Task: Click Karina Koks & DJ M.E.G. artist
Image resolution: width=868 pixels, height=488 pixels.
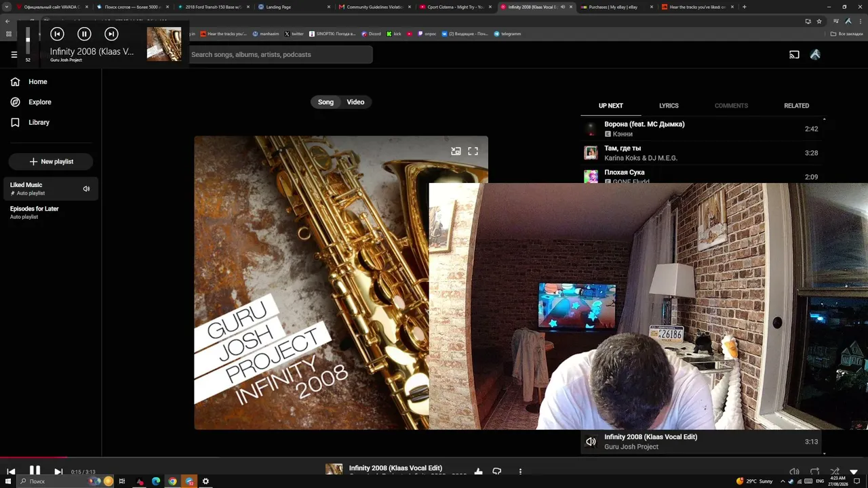Action: (641, 158)
